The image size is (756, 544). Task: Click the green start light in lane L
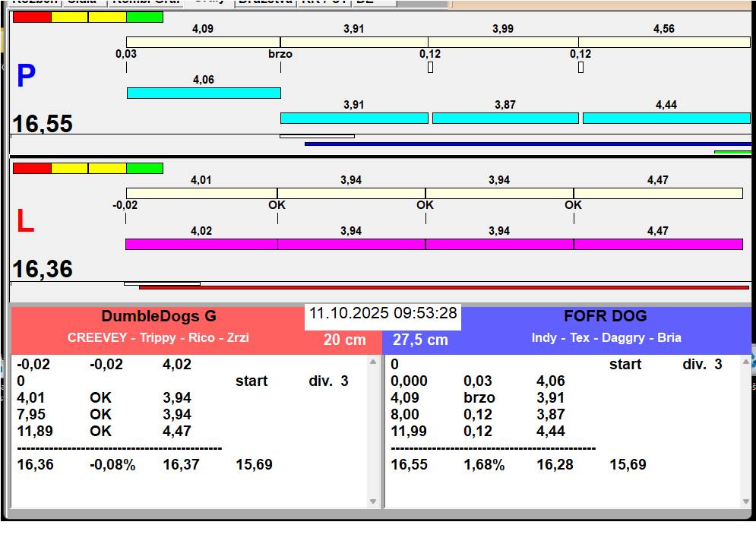(144, 168)
